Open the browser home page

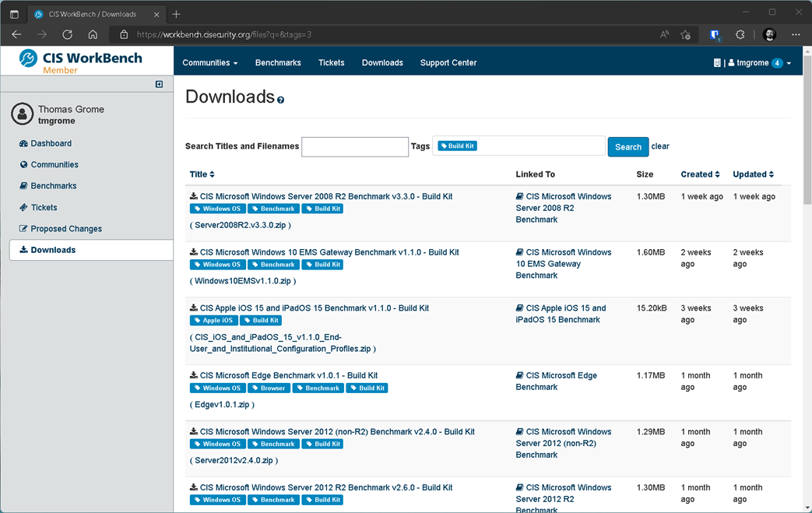[x=93, y=35]
